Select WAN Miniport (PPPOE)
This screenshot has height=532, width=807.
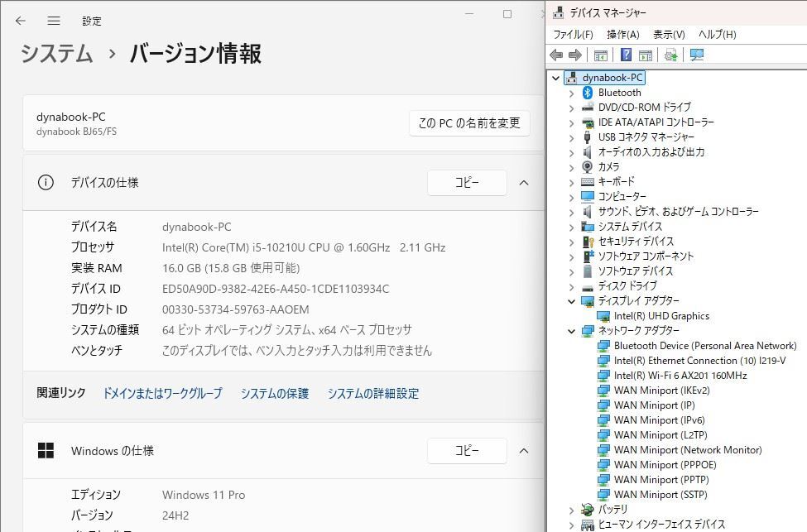[665, 465]
